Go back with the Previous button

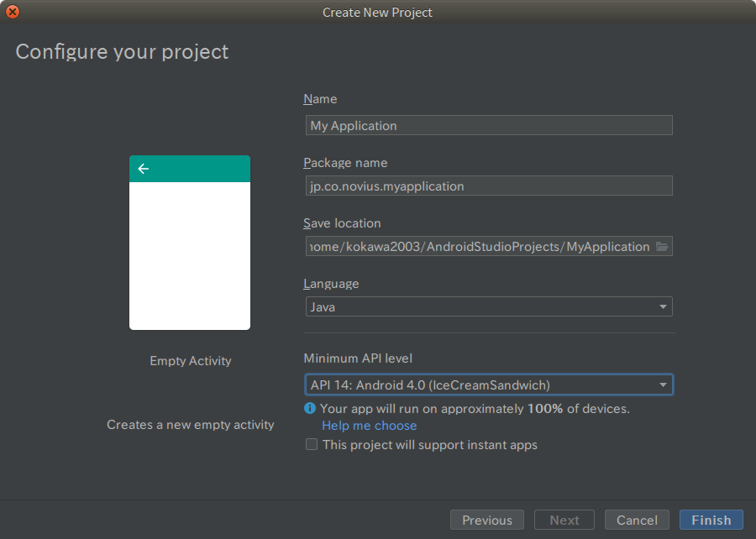pyautogui.click(x=487, y=521)
